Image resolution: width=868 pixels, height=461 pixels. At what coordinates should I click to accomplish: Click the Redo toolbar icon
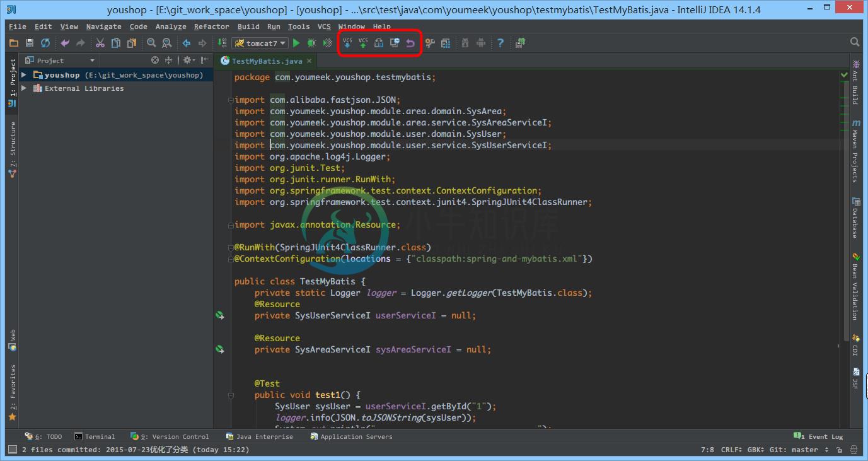pos(80,43)
